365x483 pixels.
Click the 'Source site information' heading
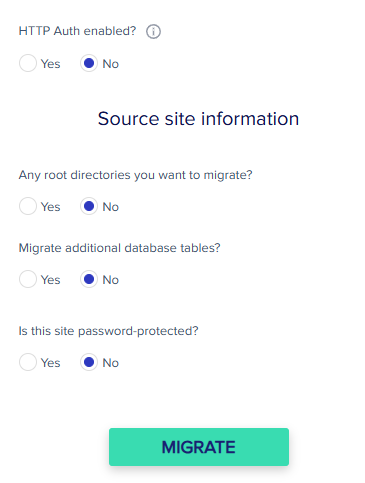coord(198,119)
